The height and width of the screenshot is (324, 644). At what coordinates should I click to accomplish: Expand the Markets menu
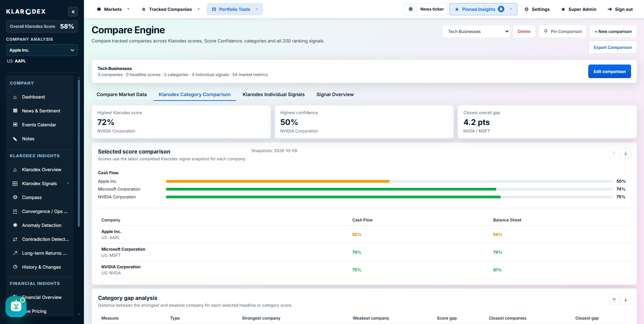pyautogui.click(x=113, y=9)
